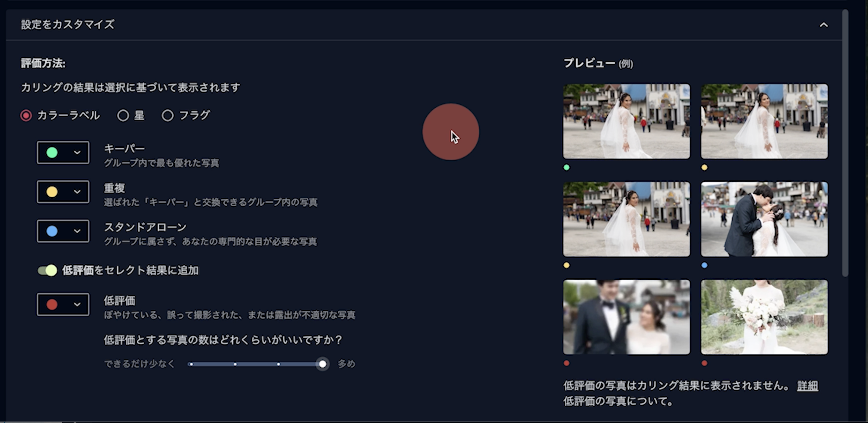
Task: Click green label dot under first preview
Action: (x=567, y=168)
